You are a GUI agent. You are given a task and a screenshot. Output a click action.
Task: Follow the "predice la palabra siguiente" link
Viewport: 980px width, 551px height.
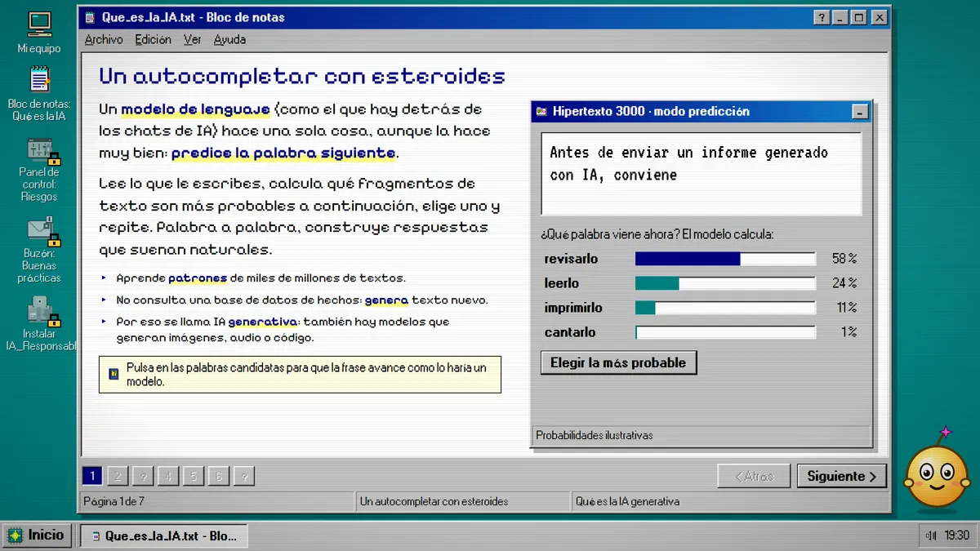[x=283, y=153]
